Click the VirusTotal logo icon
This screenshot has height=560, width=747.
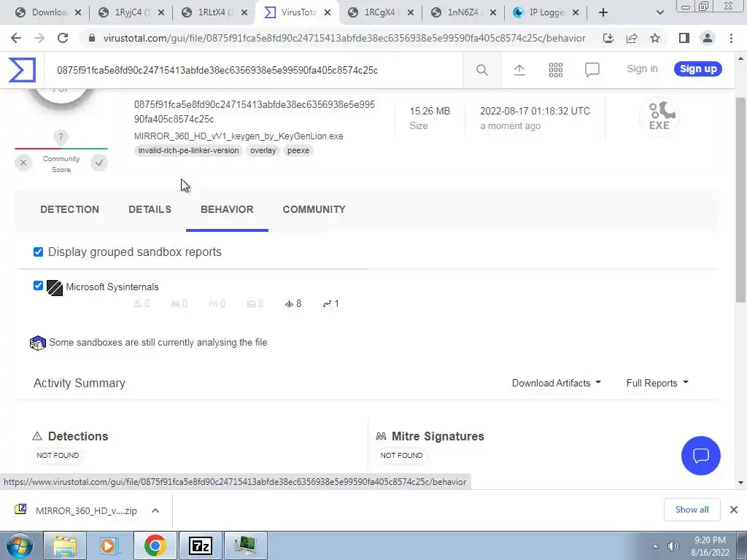click(x=22, y=70)
